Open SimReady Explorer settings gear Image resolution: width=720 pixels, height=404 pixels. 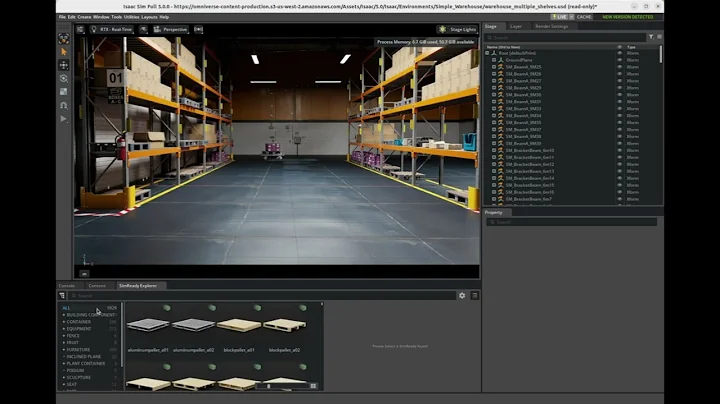click(462, 296)
